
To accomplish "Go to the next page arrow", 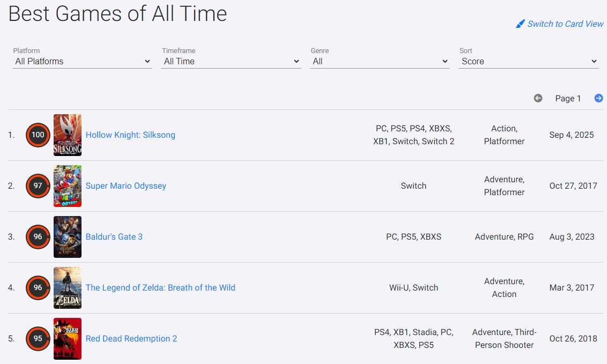I will point(598,98).
